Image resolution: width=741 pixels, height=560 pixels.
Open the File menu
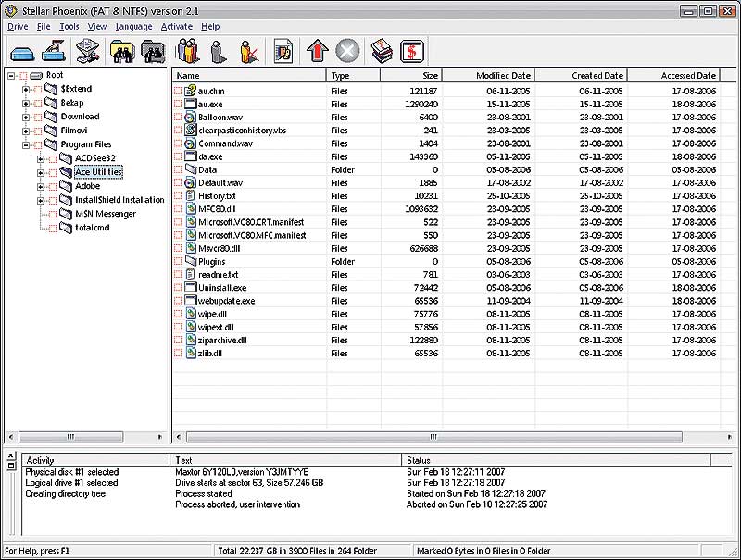(44, 27)
